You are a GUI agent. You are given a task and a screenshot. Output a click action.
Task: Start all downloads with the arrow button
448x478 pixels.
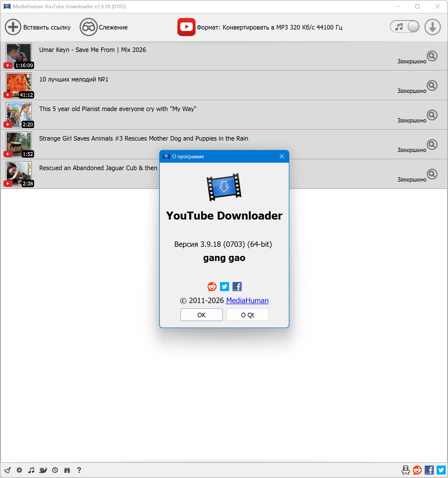tap(432, 27)
